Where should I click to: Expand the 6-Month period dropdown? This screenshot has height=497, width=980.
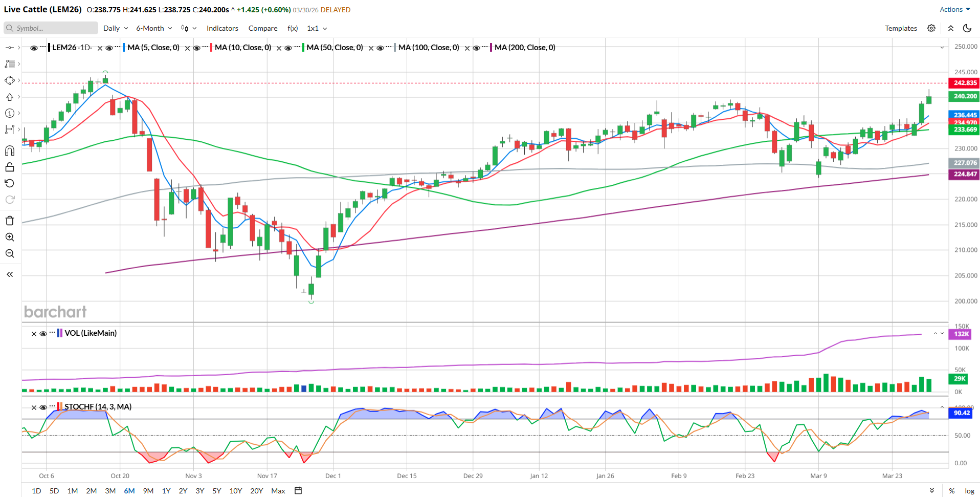[x=153, y=28]
